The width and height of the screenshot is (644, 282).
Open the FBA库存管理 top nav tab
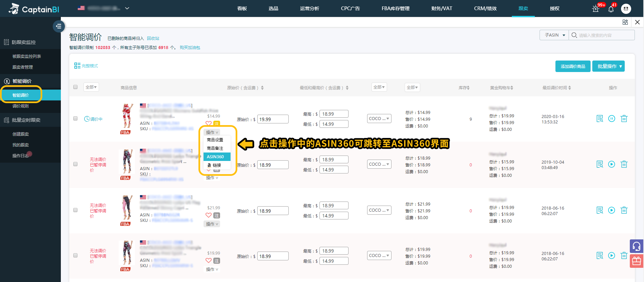[x=396, y=8]
